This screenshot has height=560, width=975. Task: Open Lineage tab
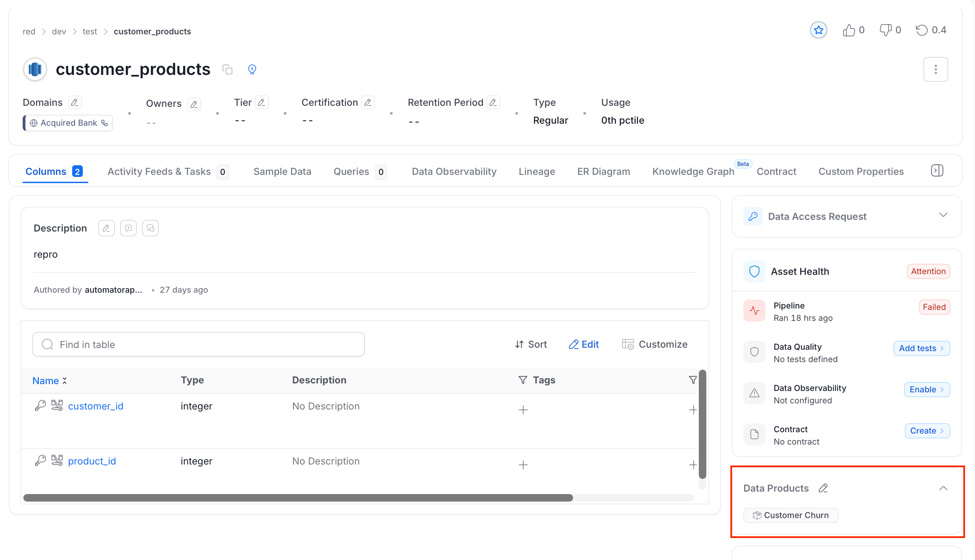tap(537, 171)
